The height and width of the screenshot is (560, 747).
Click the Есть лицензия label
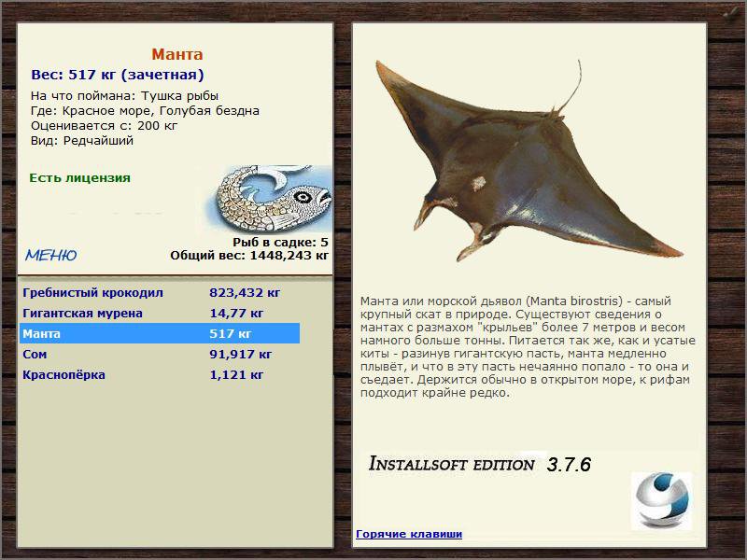click(79, 178)
